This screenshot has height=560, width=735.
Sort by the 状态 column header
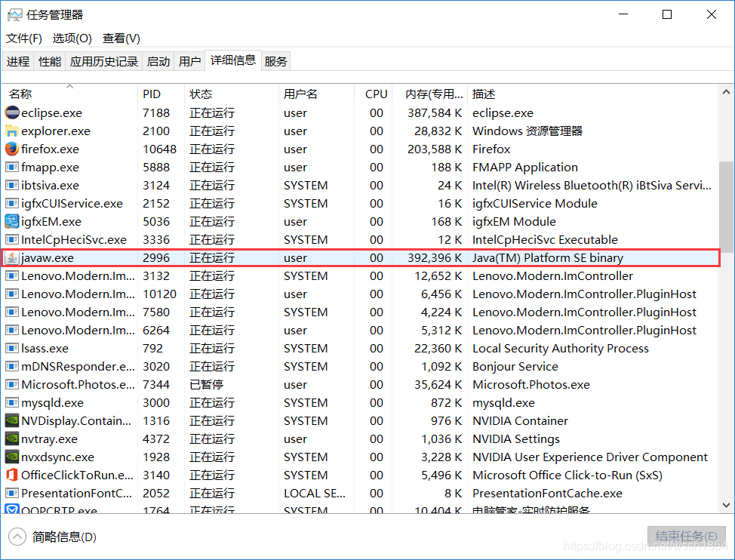(x=232, y=94)
